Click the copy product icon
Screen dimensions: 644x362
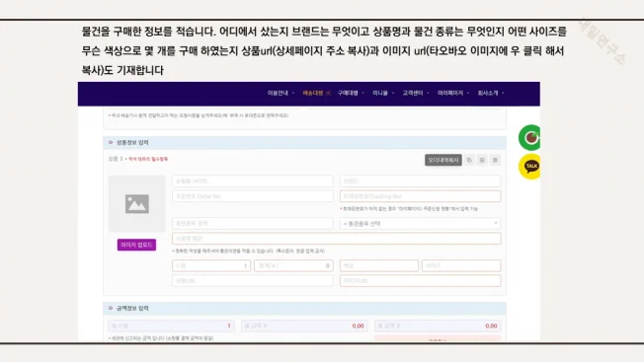(469, 160)
